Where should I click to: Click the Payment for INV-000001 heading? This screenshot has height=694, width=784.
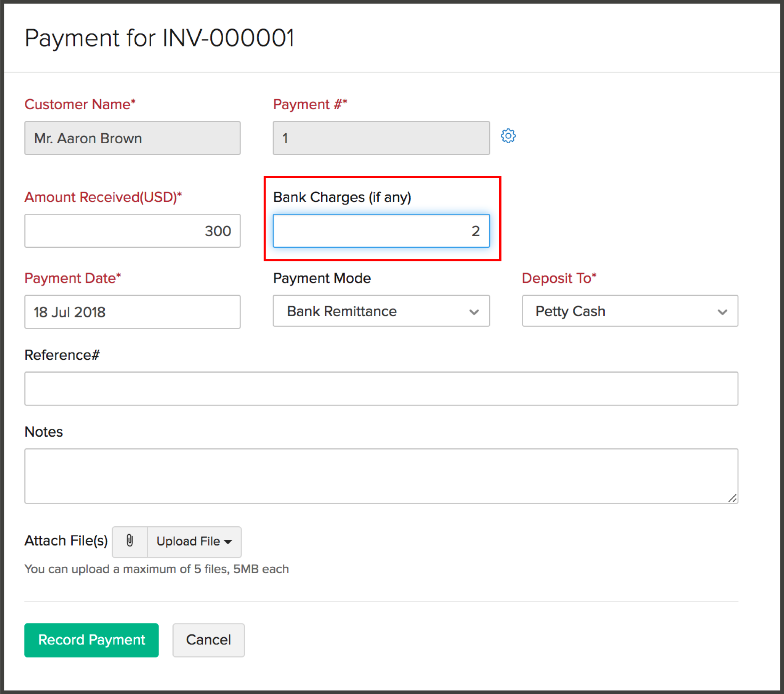click(x=159, y=38)
